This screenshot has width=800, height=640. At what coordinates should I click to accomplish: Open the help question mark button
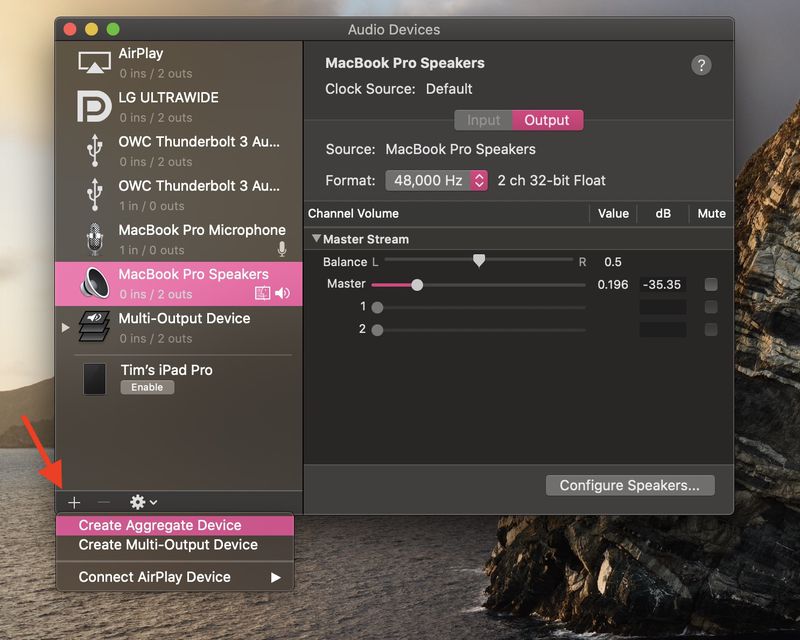[x=701, y=65]
